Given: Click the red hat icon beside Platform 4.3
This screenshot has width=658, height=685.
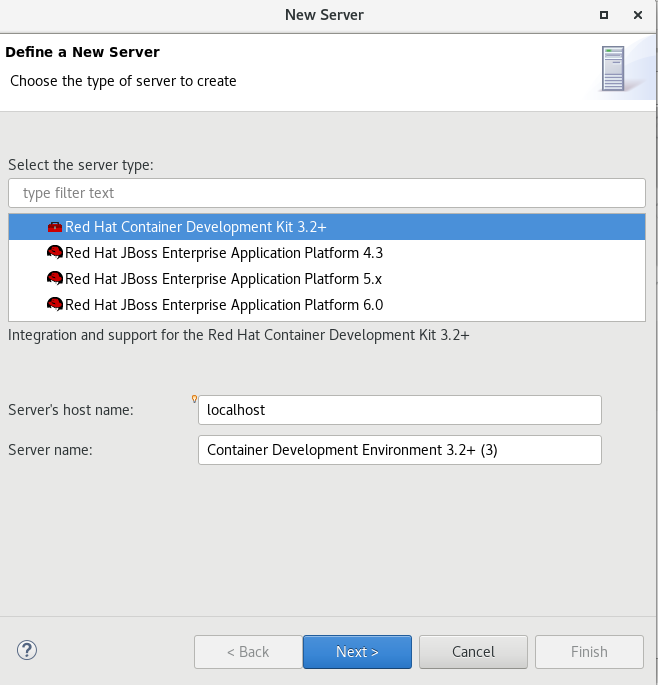Looking at the screenshot, I should (x=55, y=253).
